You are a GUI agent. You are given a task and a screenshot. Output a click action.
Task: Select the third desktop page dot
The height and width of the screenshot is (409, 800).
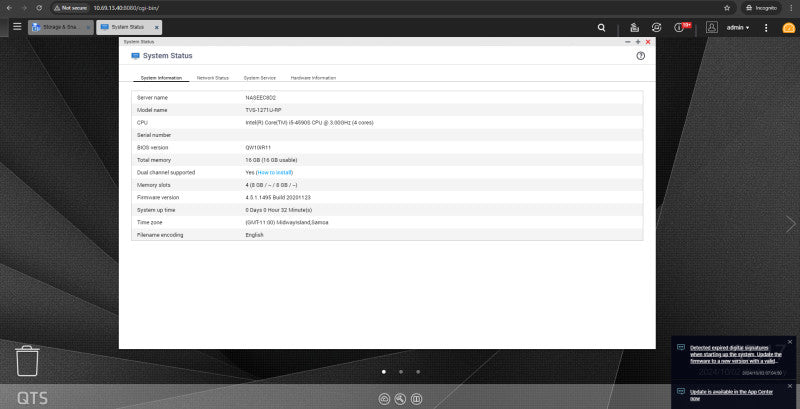pyautogui.click(x=418, y=372)
